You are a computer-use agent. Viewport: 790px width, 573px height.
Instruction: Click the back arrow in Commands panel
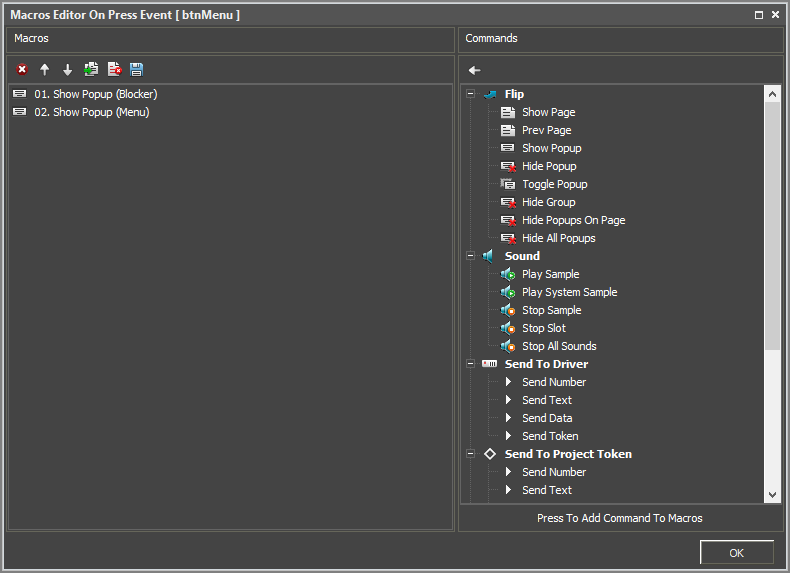tap(475, 70)
